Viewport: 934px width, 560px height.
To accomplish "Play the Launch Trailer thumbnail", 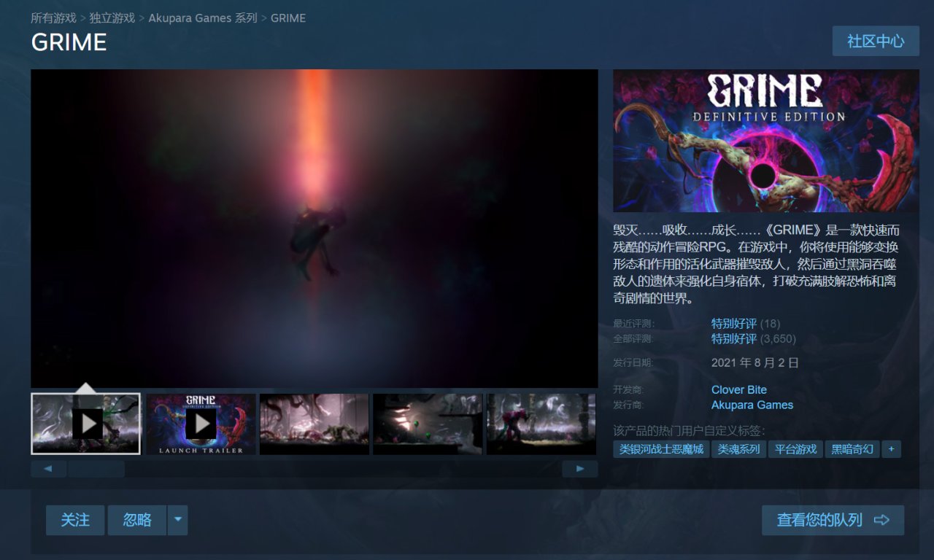I will pyautogui.click(x=201, y=424).
